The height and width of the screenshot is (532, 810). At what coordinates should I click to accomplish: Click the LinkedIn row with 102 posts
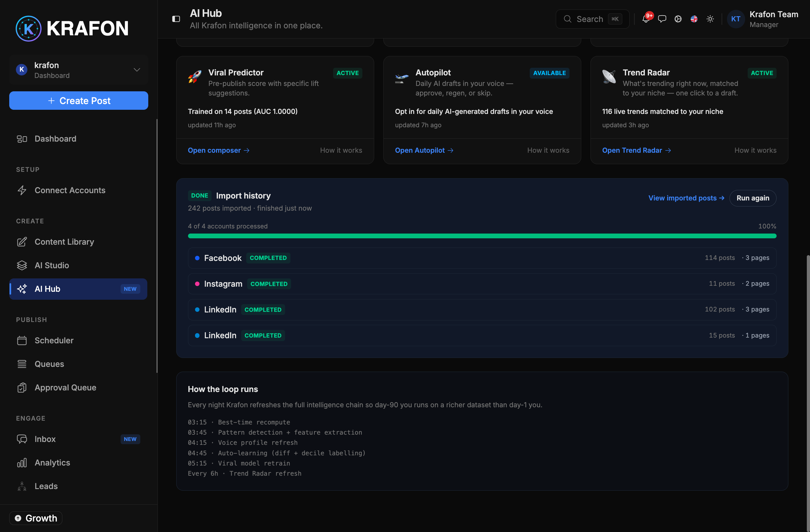click(x=482, y=310)
